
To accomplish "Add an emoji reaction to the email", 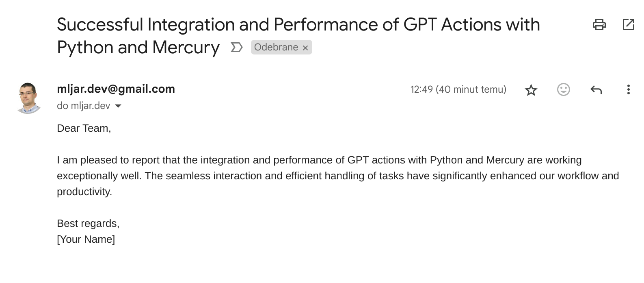I will (x=563, y=89).
